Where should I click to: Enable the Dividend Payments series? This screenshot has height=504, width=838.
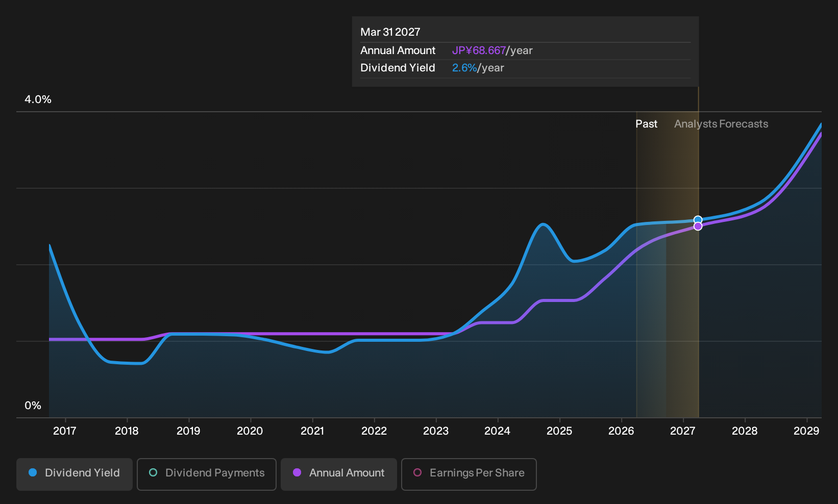[207, 474]
